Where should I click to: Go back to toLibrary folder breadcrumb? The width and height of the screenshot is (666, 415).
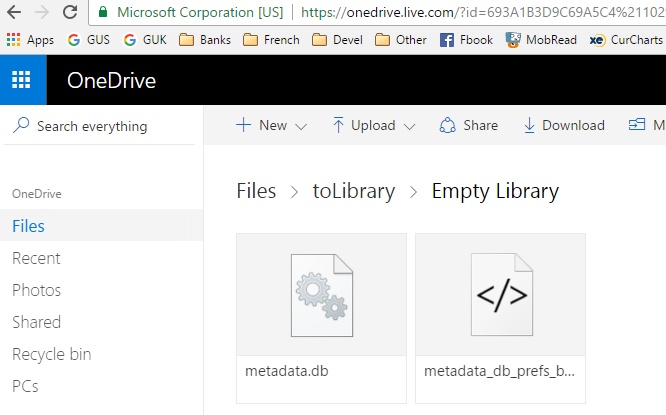point(353,191)
